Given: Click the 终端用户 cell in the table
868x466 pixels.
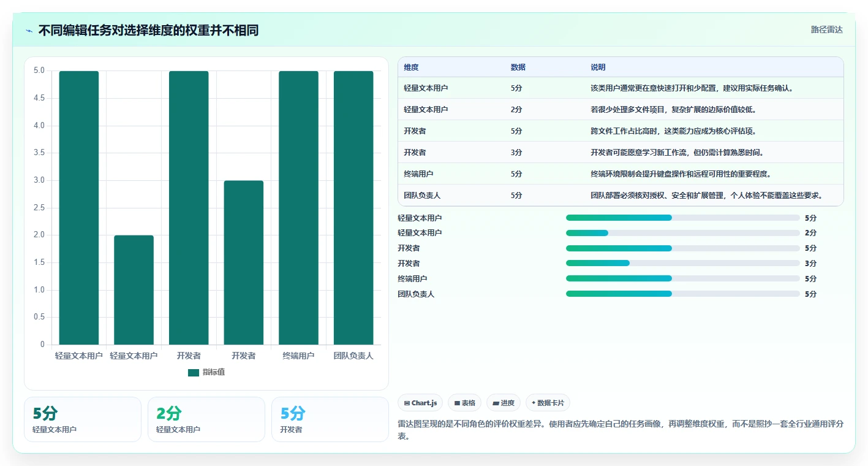Looking at the screenshot, I should click(x=418, y=174).
